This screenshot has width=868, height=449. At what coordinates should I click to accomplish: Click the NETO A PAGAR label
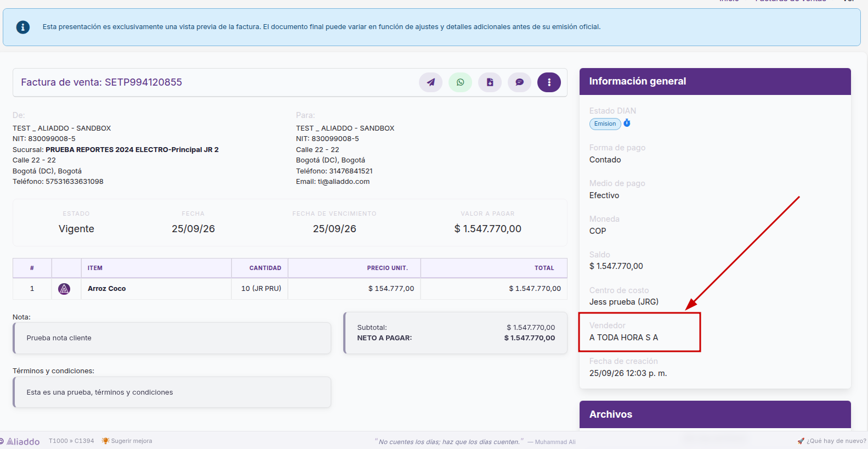click(384, 338)
